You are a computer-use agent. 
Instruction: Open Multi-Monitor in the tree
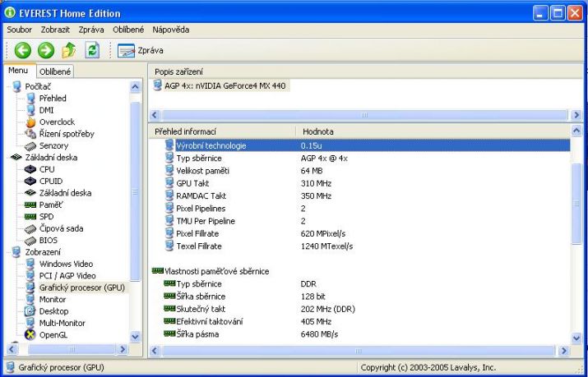coord(63,323)
